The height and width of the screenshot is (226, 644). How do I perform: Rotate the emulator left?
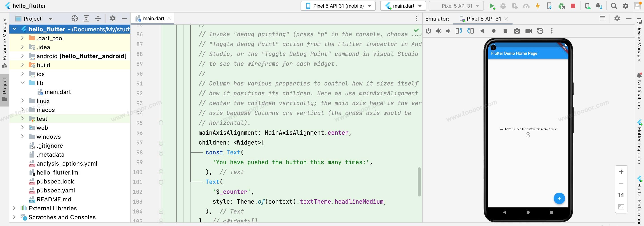[x=458, y=31]
